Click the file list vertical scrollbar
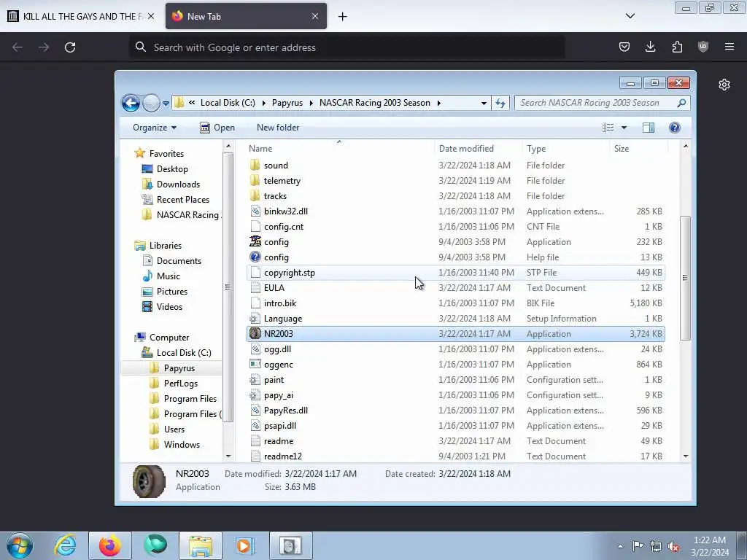This screenshot has height=560, width=747. 685,278
